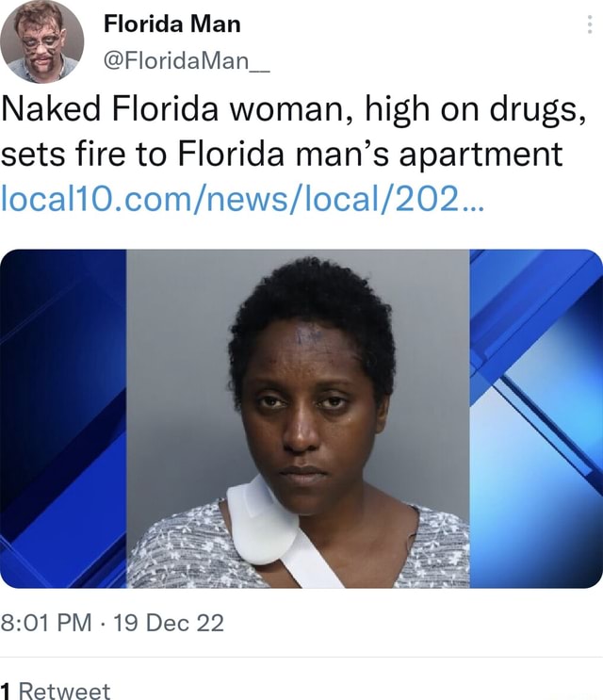This screenshot has height=700, width=603.
Task: Open the @FloridaMan__ handle
Action: coord(187,60)
